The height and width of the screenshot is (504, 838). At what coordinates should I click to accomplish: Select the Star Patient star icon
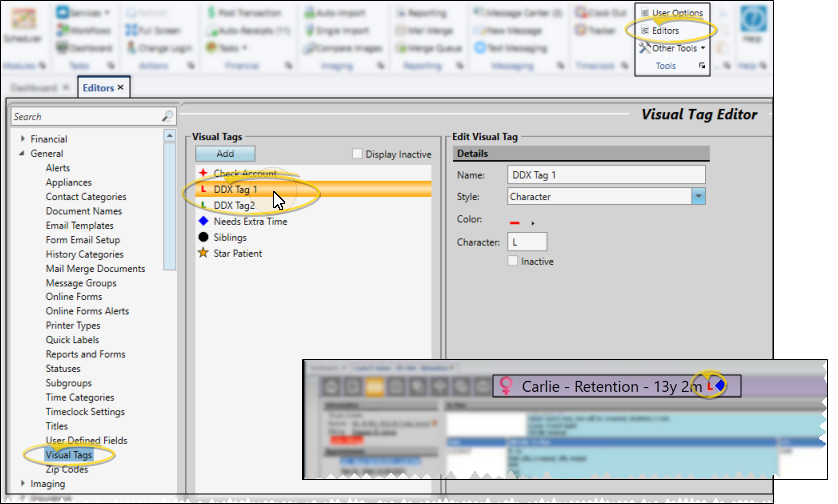click(204, 253)
